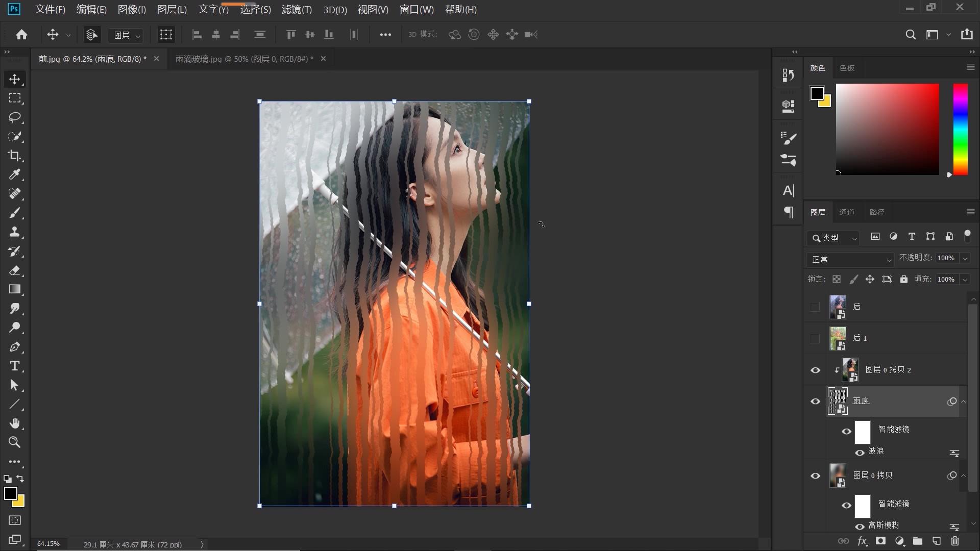This screenshot has height=551, width=980.
Task: Delete layer with trash icon
Action: 955,541
